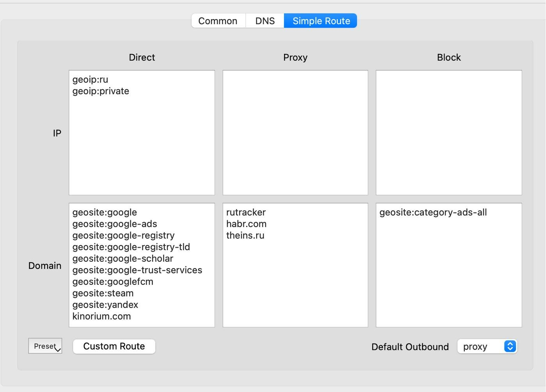Click the blue stepper arrows on Default Outbound
Viewport: 546px width, 392px height.
510,346
